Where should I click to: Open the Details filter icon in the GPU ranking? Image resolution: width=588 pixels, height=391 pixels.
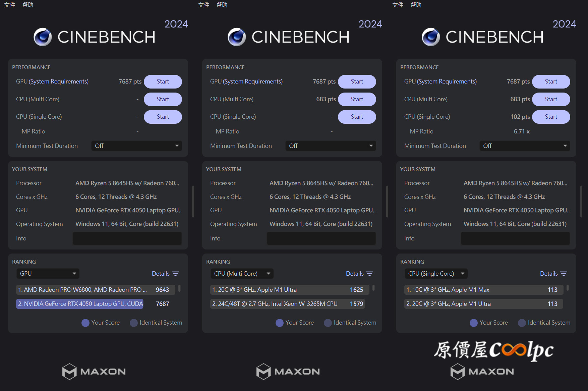176,274
